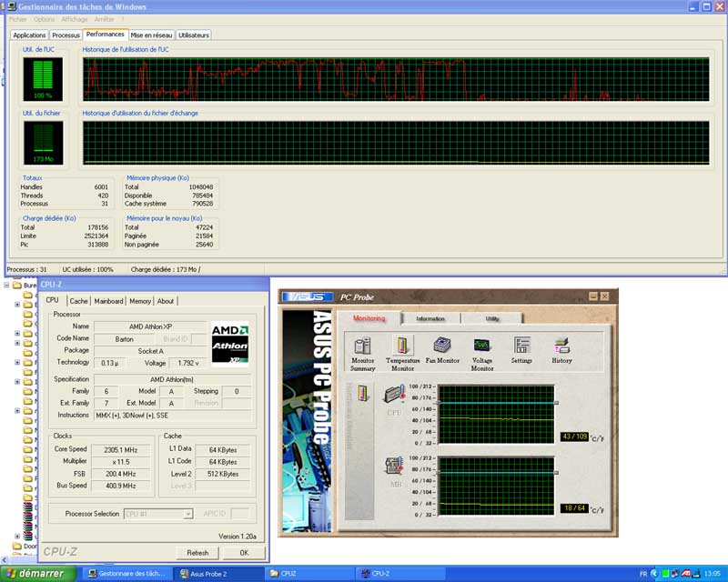728x582 pixels.
Task: Select the Monitoring tab in PC Probe
Action: pos(369,318)
